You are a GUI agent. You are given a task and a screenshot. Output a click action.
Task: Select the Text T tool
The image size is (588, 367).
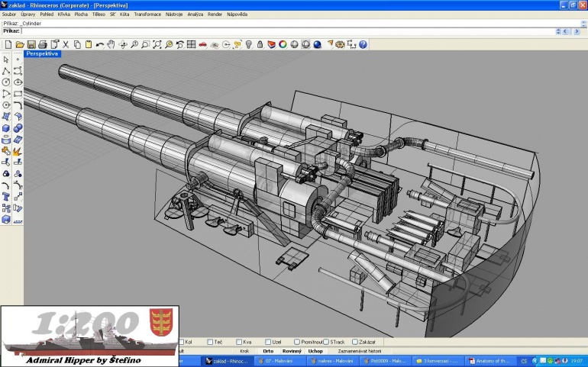point(6,196)
